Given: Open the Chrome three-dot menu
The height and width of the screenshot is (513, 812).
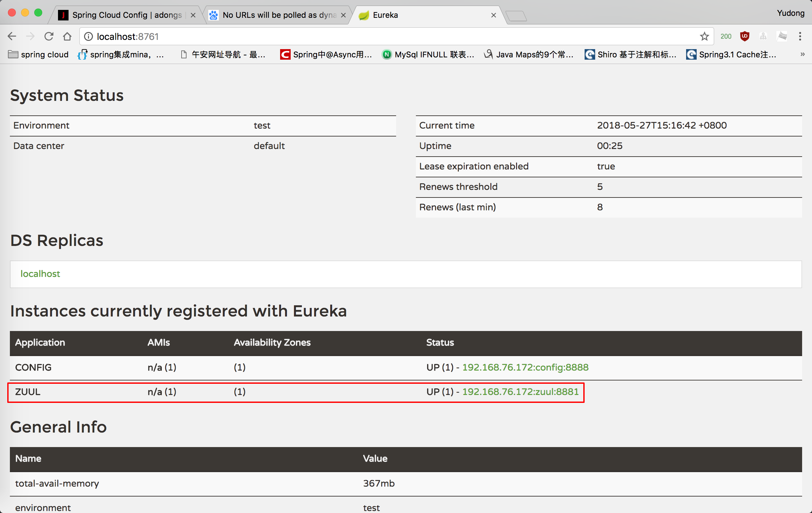Looking at the screenshot, I should click(800, 36).
